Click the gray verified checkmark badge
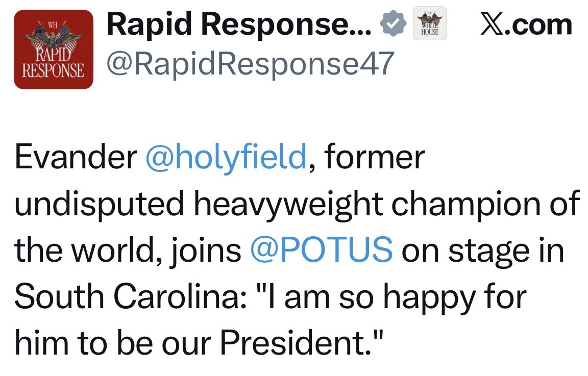This screenshot has height=376, width=588. [x=393, y=23]
